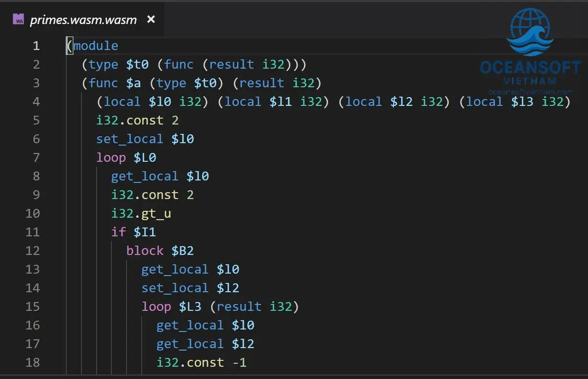Click line number 6 in the gutter
The image size is (588, 379).
click(x=36, y=139)
